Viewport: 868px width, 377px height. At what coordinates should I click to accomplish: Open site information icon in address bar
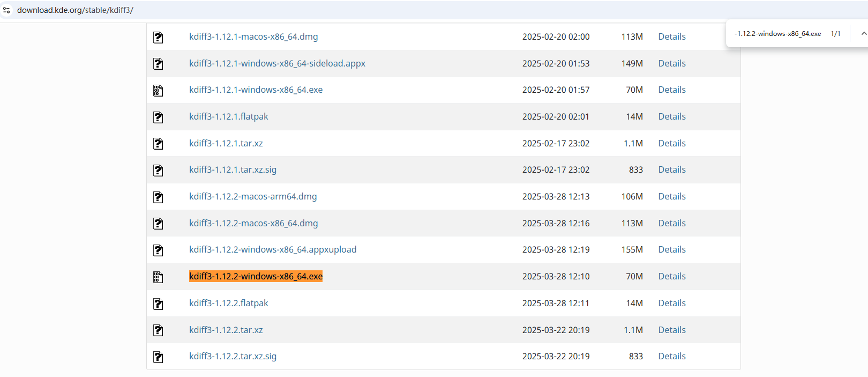pyautogui.click(x=6, y=10)
